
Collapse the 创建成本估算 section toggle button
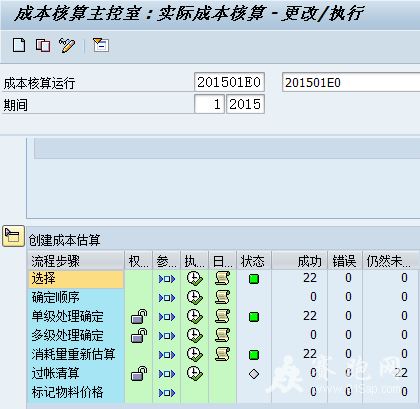coord(13,236)
